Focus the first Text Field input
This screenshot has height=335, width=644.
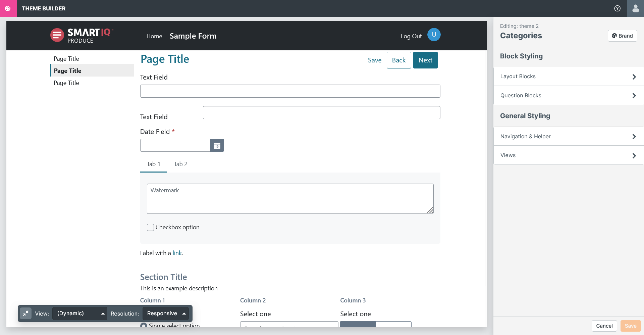pos(290,91)
